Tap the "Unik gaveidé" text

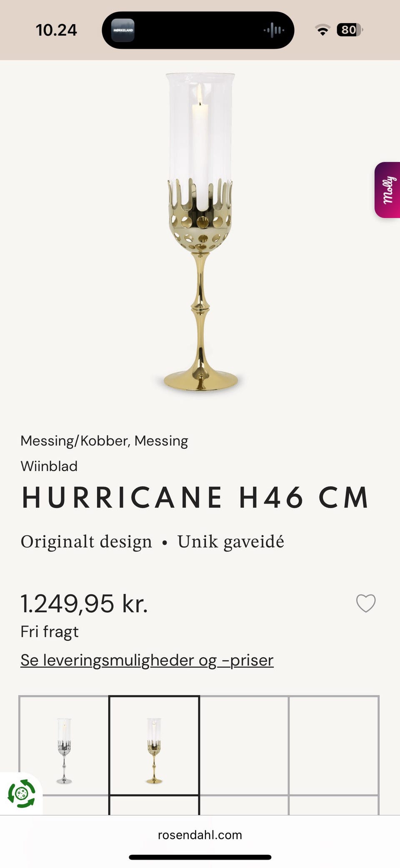click(x=231, y=541)
